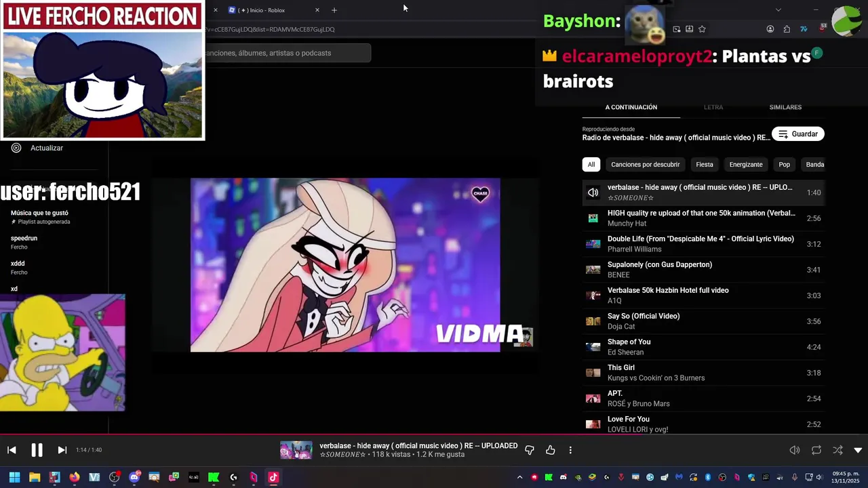Open the browser tab list dropdown chevron
The width and height of the screenshot is (868, 488).
(778, 9)
